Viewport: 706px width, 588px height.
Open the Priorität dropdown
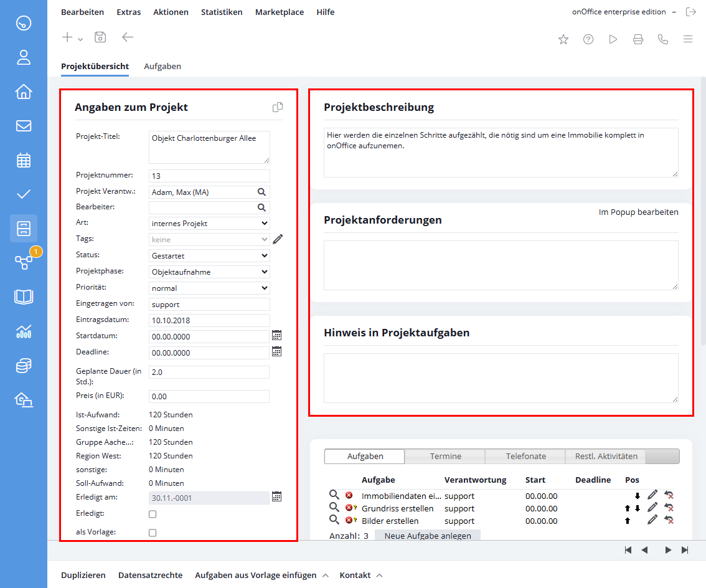[209, 288]
